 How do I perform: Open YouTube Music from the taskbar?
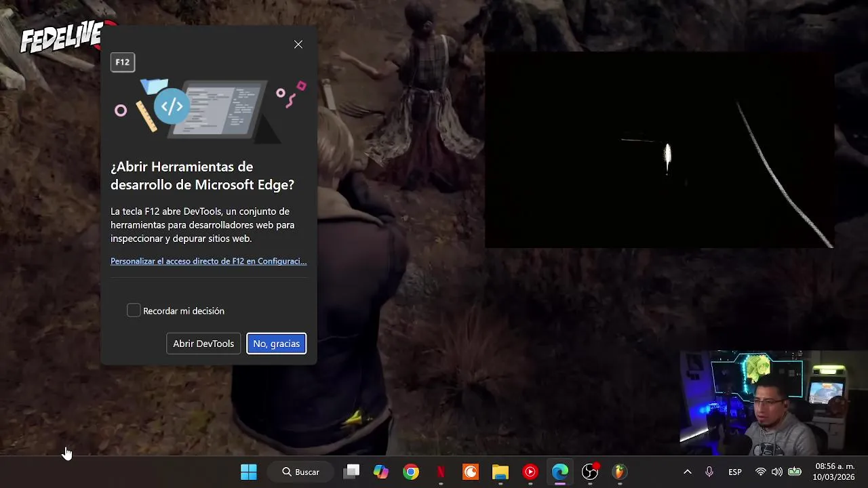coord(530,472)
